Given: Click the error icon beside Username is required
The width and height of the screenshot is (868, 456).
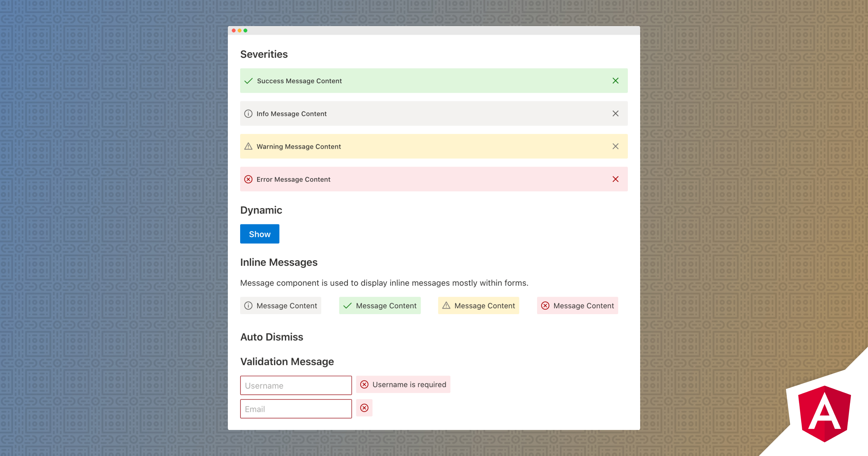Looking at the screenshot, I should point(364,384).
